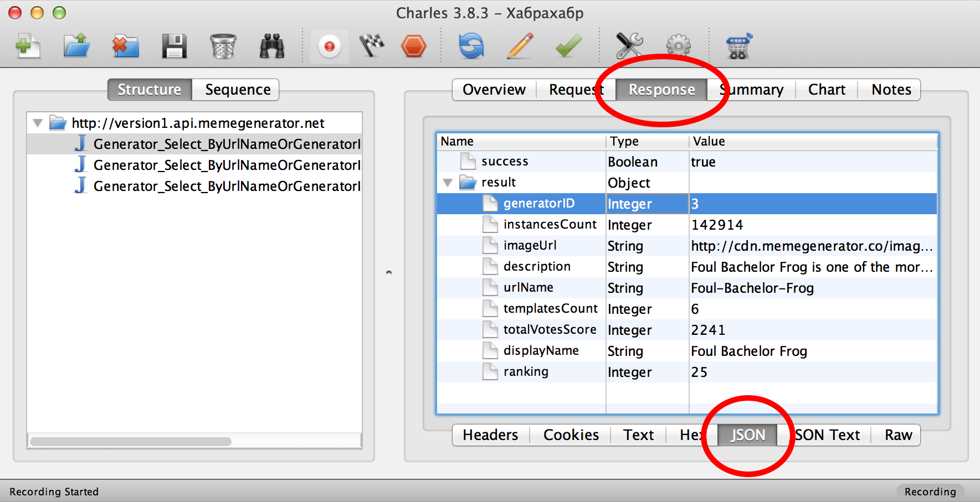Click the Name column header
This screenshot has height=502, width=980.
click(x=521, y=142)
